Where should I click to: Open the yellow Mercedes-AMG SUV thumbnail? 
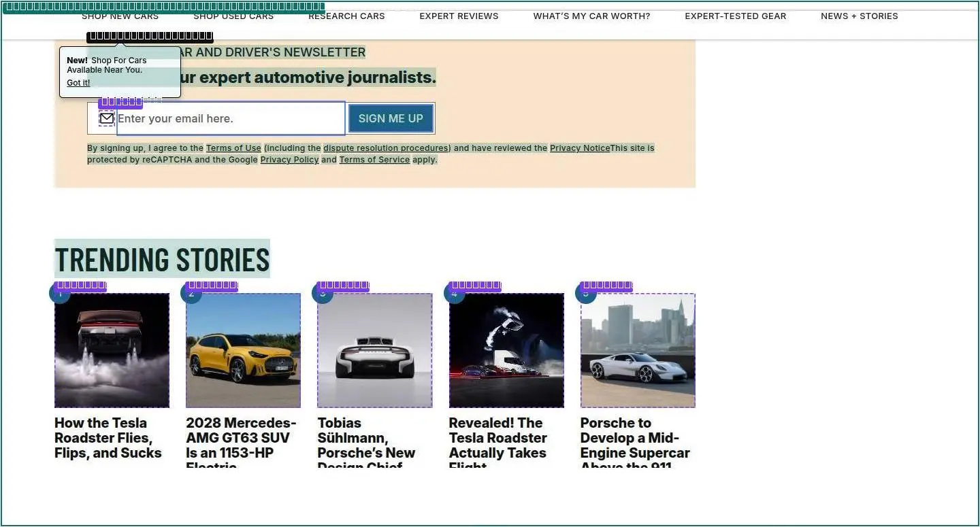pyautogui.click(x=243, y=350)
